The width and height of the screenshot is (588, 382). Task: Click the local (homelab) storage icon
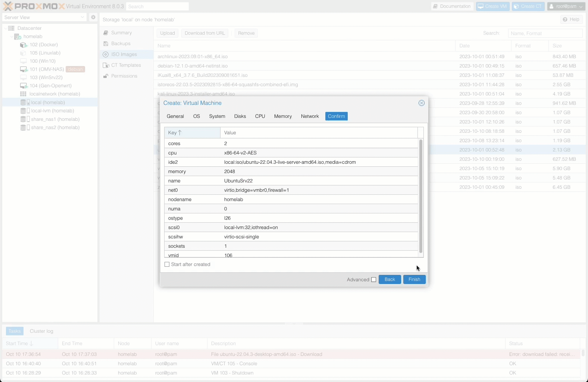25,103
